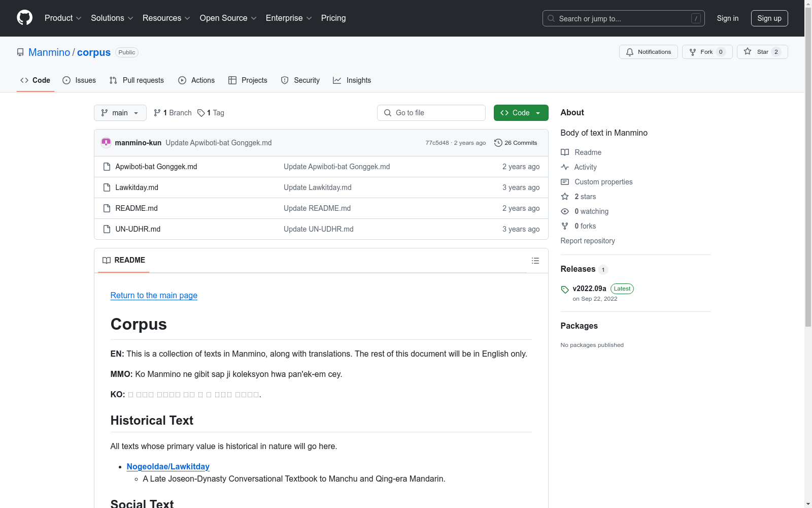View the 2 stars link
The height and width of the screenshot is (508, 812).
[x=579, y=197]
